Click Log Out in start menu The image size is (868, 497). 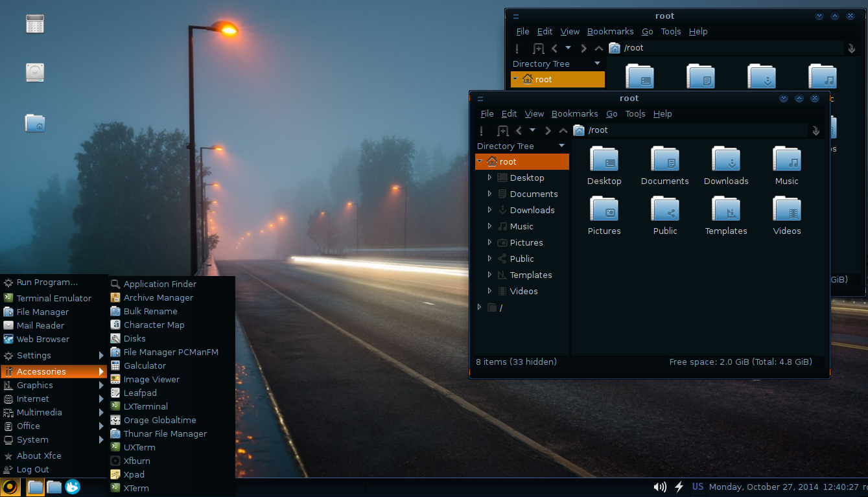point(54,469)
